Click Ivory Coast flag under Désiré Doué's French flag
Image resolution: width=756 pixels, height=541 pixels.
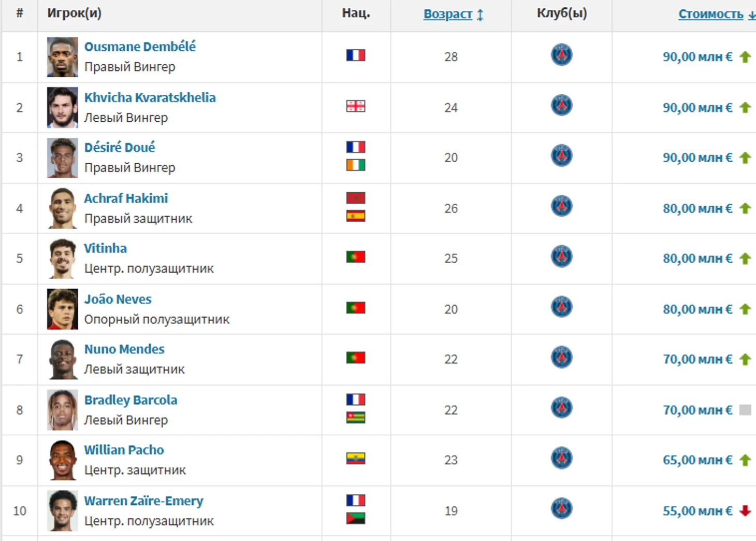point(356,165)
